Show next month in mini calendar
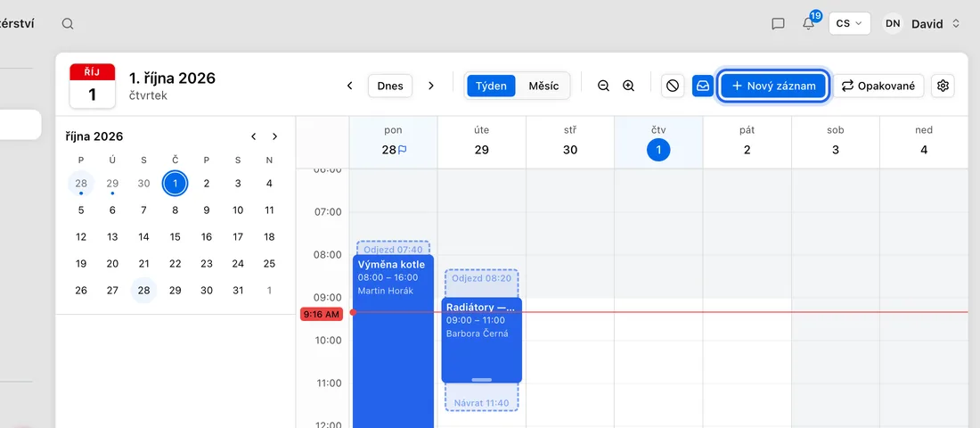This screenshot has height=428, width=980. coord(274,136)
